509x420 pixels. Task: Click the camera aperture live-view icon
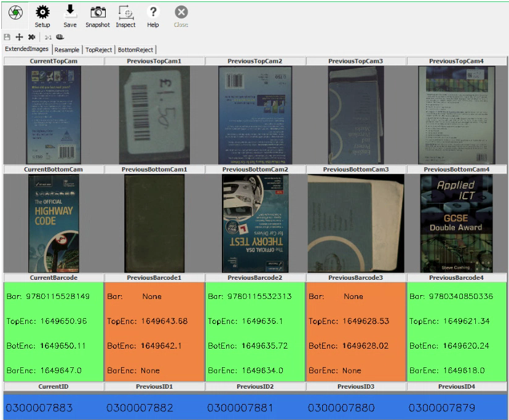click(15, 13)
